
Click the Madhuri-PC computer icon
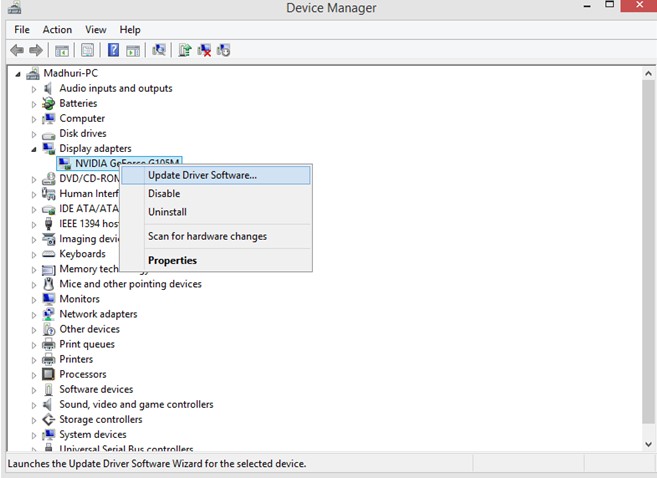[33, 74]
